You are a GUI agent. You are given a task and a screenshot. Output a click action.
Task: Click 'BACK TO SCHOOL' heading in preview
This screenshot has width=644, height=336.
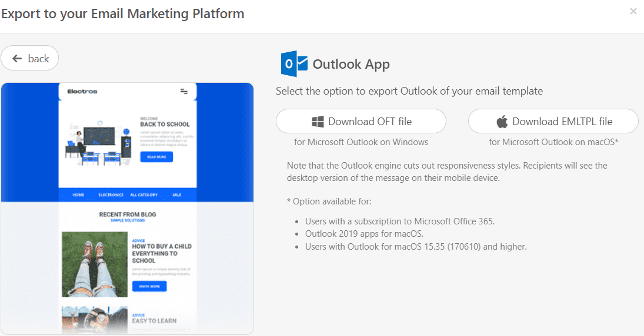point(165,125)
